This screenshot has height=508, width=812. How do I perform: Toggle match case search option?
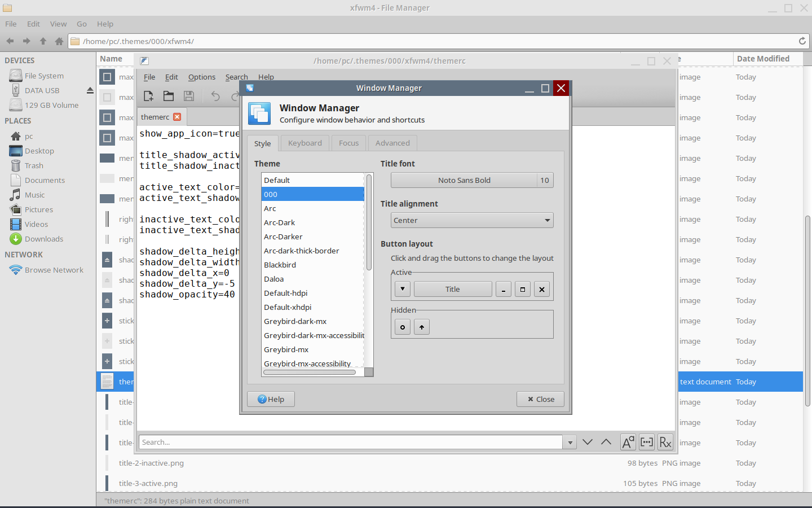[628, 442]
